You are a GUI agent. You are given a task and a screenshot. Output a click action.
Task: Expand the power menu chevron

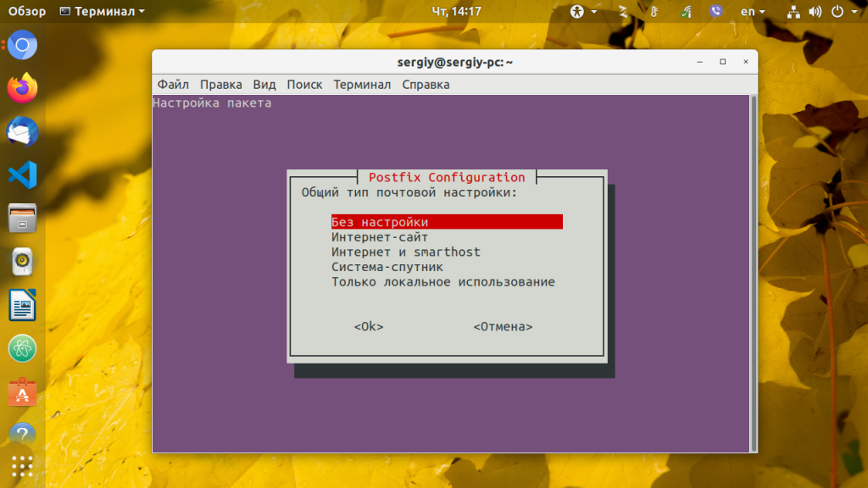tap(854, 11)
